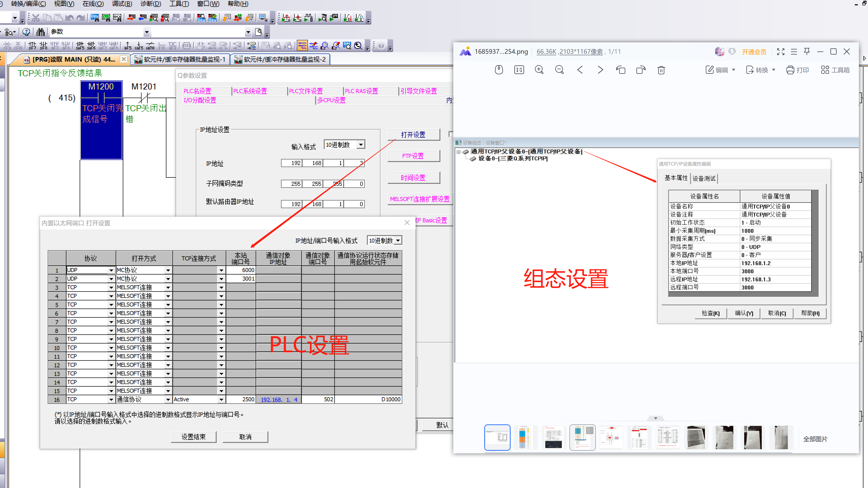Pin the image viewer window on top
This screenshot has height=488, width=868.
click(x=807, y=51)
